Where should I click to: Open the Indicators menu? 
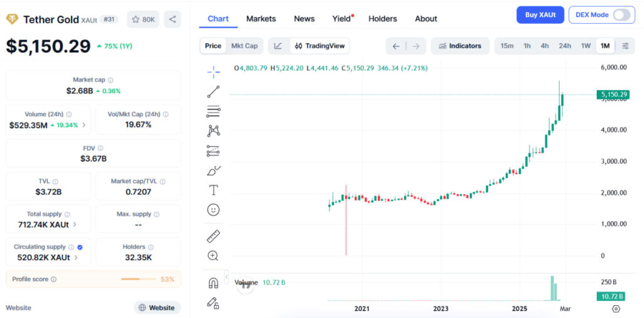click(x=460, y=46)
